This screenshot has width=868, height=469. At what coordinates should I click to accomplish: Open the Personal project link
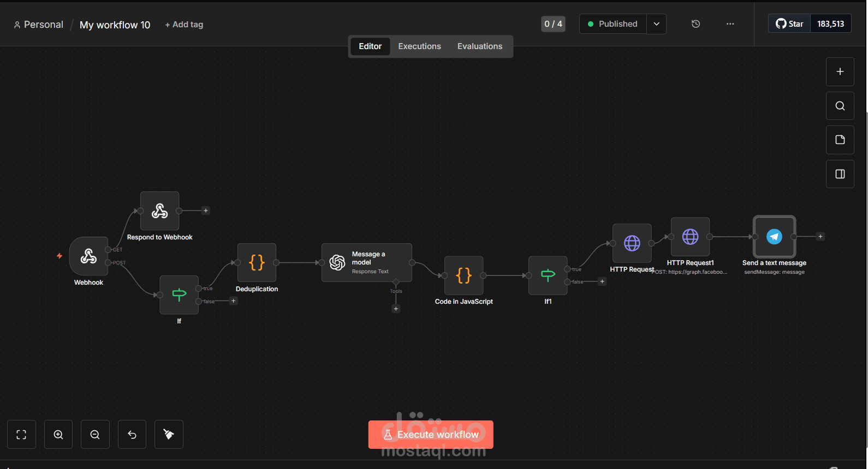tap(39, 25)
